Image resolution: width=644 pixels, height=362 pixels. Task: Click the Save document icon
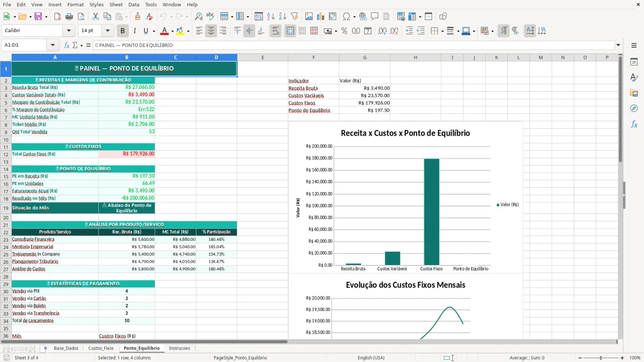coord(38,17)
